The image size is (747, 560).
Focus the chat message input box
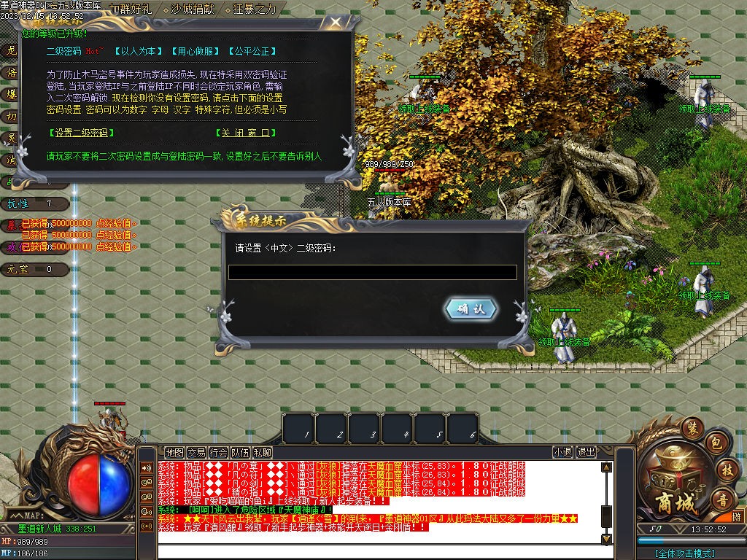coord(385,553)
